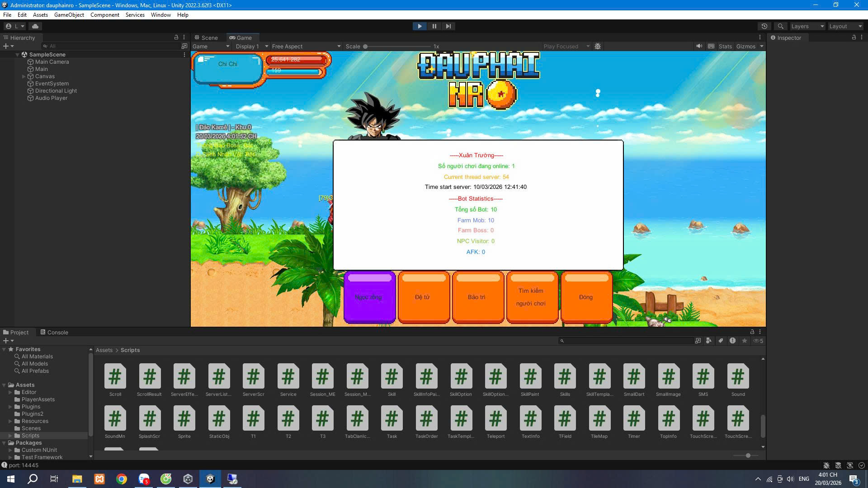Click the Project panel search field

click(627, 341)
